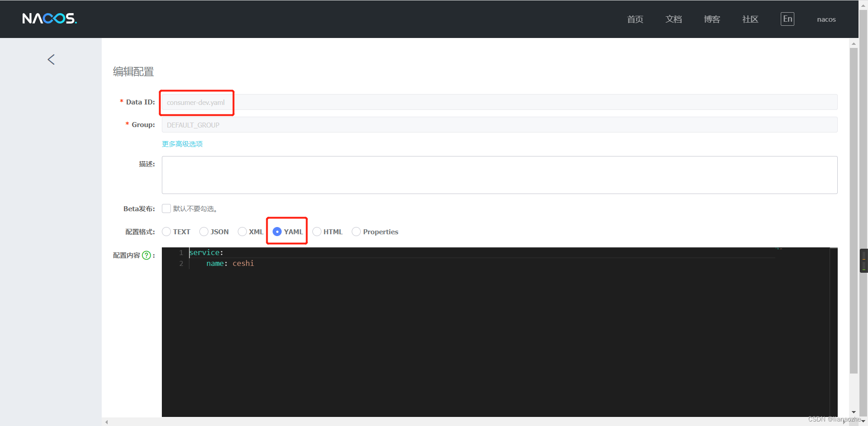Screen dimensions: 868x426
Task: Switch language with the En icon
Action: pyautogui.click(x=787, y=19)
